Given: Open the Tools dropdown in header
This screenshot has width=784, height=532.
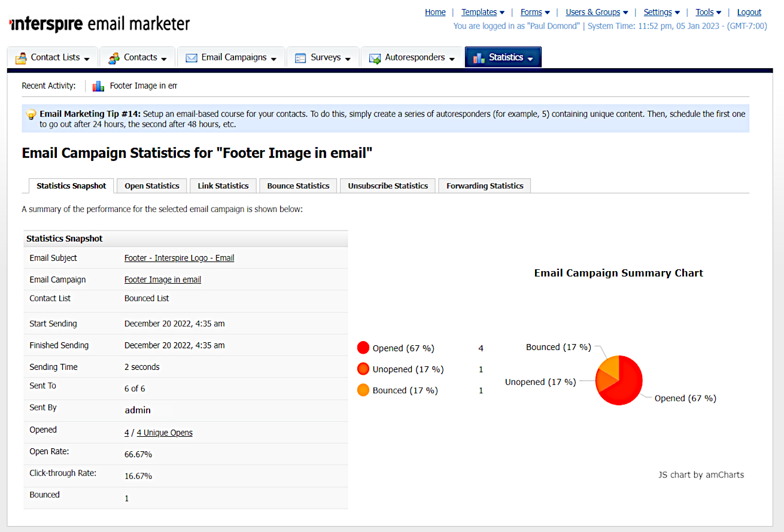Looking at the screenshot, I should pyautogui.click(x=708, y=12).
